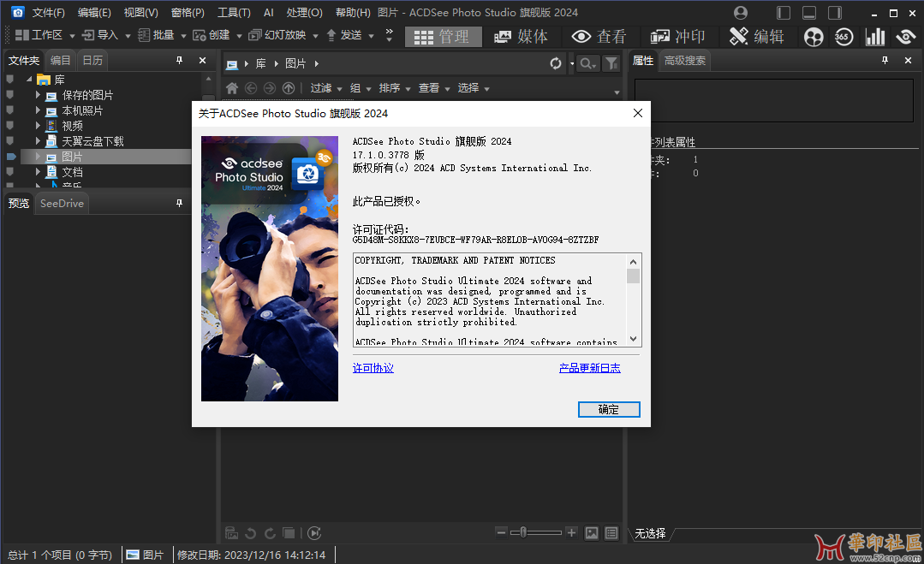Rotate right icon in bottom toolbar
This screenshot has width=924, height=564.
coord(270,533)
